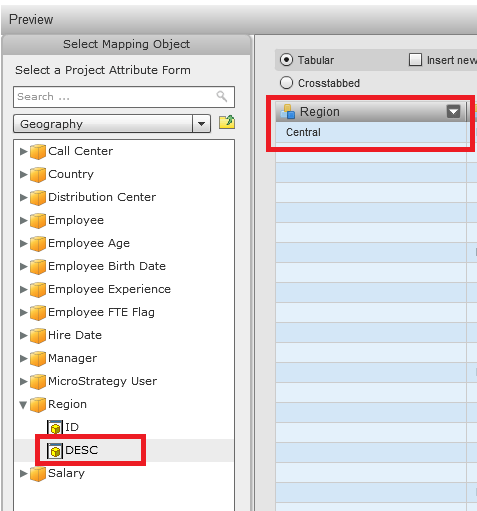Select the MicroStrategy User tree item
The image size is (477, 511).
pyautogui.click(x=102, y=381)
